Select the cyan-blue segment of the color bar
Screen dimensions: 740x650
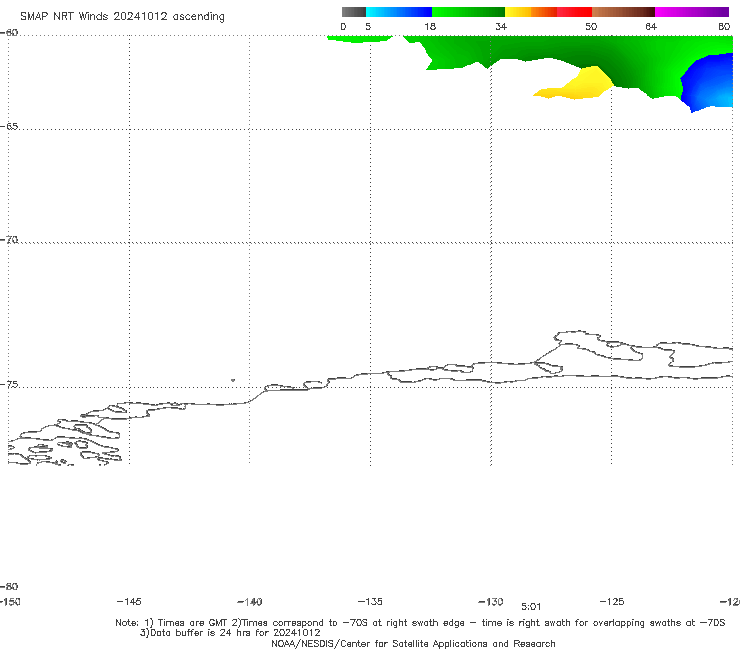click(399, 12)
